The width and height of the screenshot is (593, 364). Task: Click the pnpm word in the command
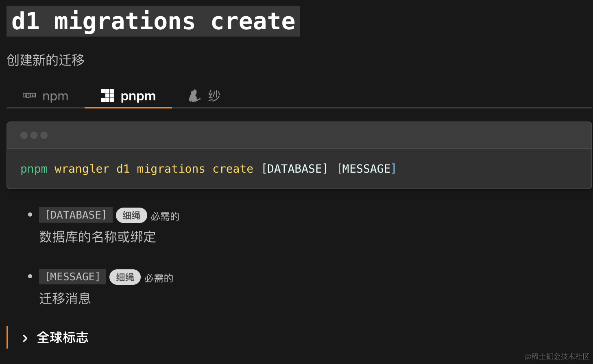point(34,169)
